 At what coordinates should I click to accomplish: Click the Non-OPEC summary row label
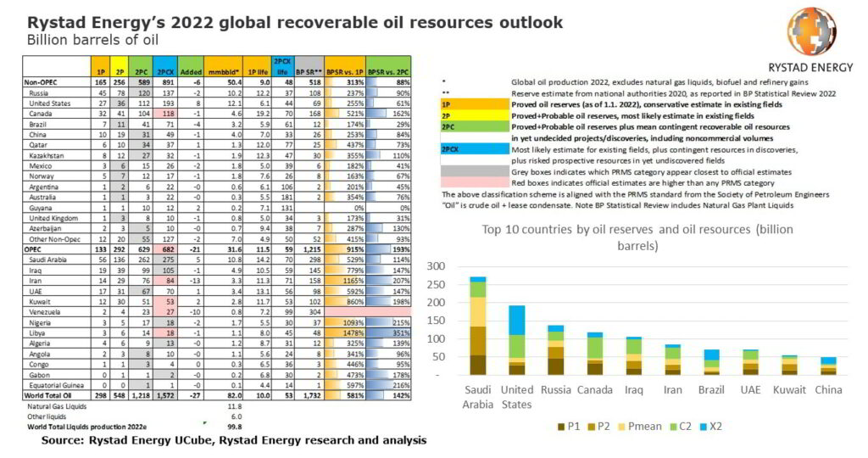point(42,83)
